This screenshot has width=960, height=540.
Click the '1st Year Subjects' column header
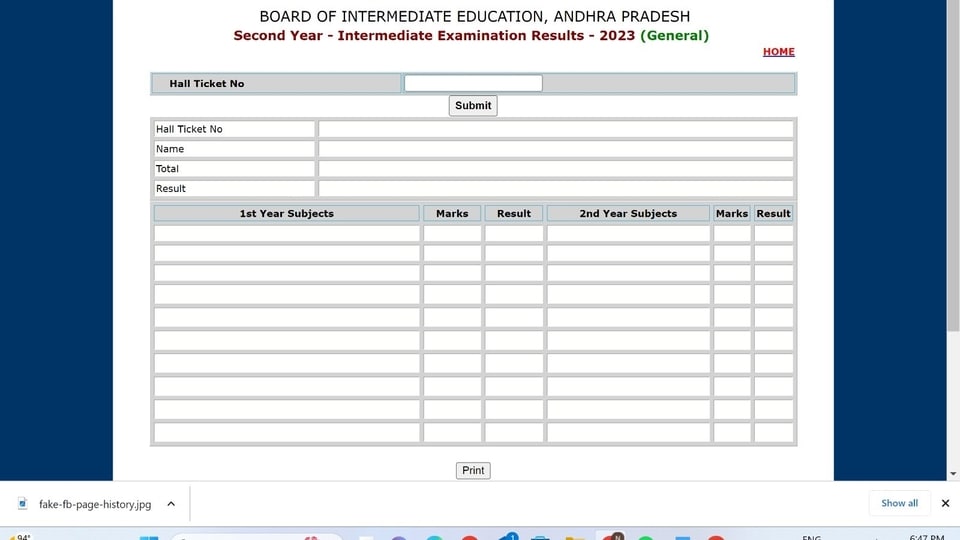pyautogui.click(x=287, y=214)
